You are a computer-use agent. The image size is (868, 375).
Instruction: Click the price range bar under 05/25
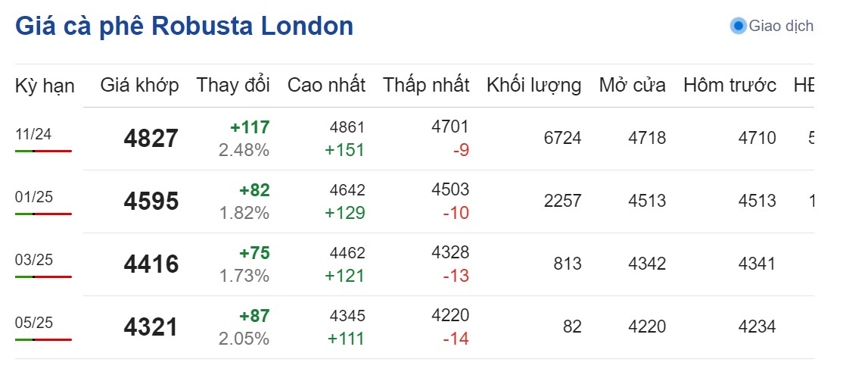coord(43,339)
